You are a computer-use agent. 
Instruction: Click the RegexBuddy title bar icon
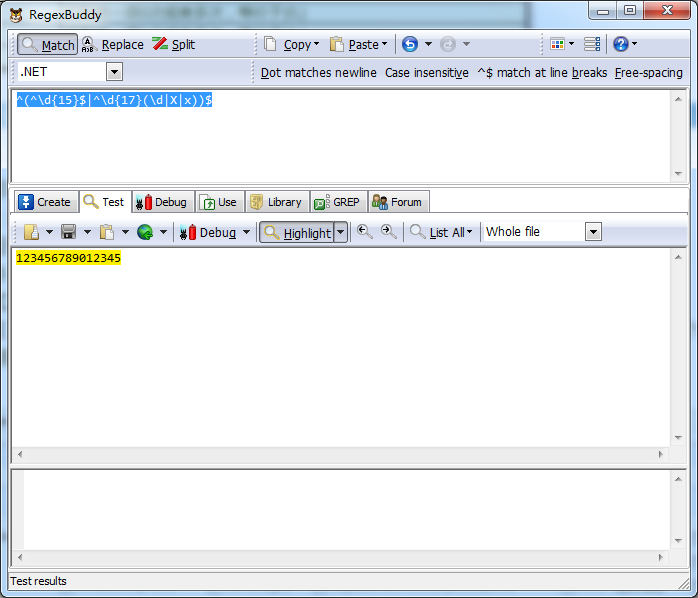16,15
